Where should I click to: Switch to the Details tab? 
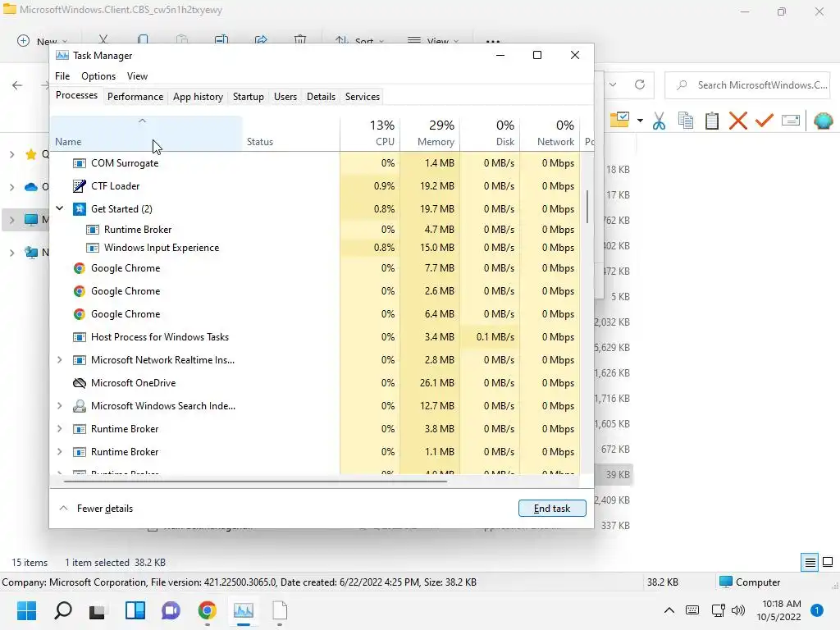tap(321, 97)
